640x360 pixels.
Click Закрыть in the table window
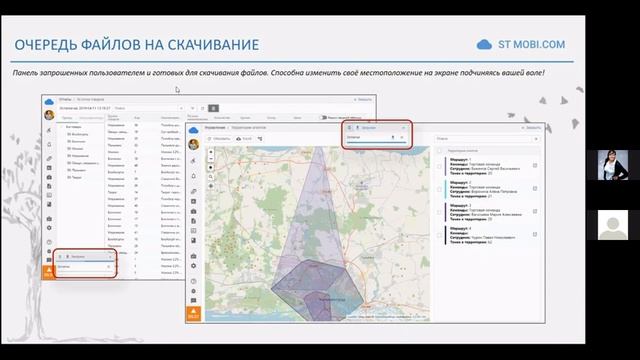click(x=362, y=100)
